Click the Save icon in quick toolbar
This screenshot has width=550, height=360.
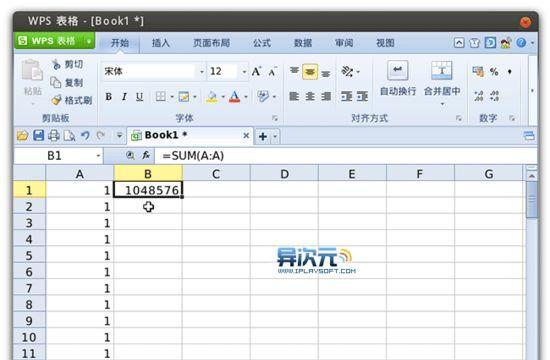38,135
